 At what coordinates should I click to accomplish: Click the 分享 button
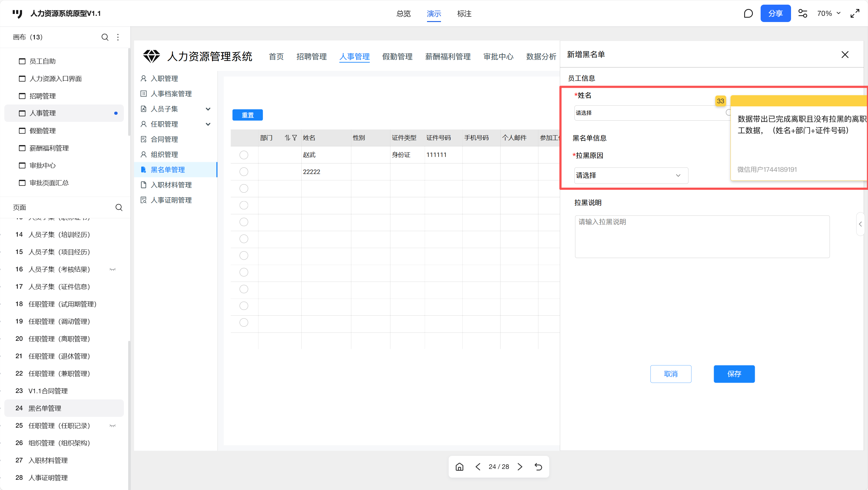(775, 13)
